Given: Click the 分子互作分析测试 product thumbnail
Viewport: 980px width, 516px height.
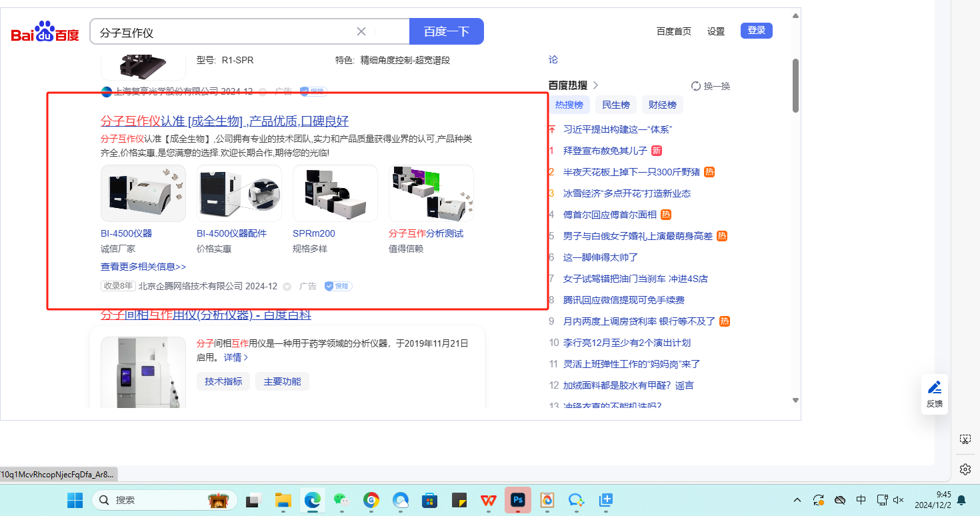Looking at the screenshot, I should click(x=431, y=193).
